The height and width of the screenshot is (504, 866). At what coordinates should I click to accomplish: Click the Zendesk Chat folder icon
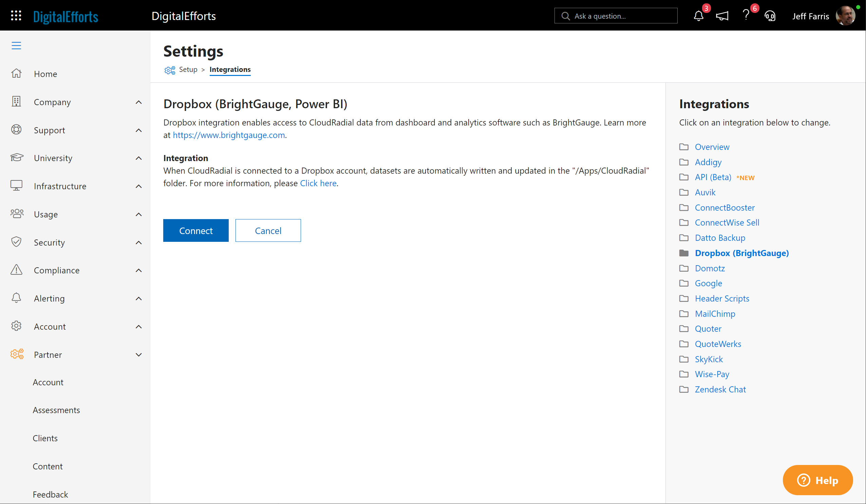point(684,389)
